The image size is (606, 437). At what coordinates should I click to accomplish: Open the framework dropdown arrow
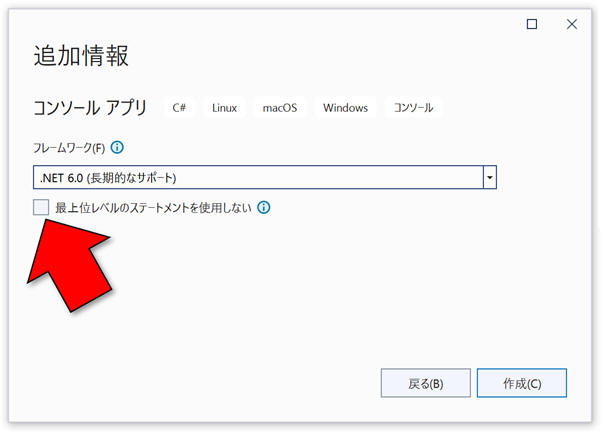click(x=490, y=178)
